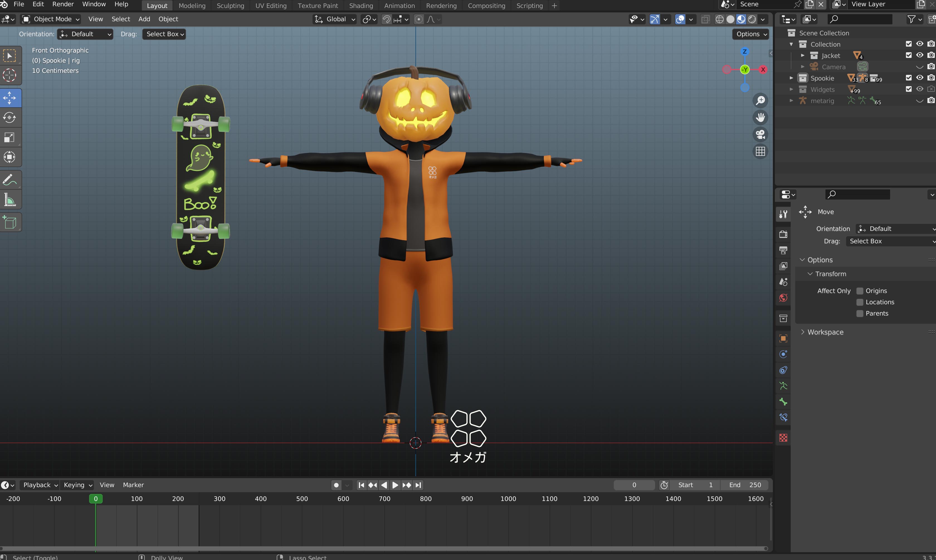Open the Object Data armature properties tab
This screenshot has width=936, height=560.
point(783,386)
